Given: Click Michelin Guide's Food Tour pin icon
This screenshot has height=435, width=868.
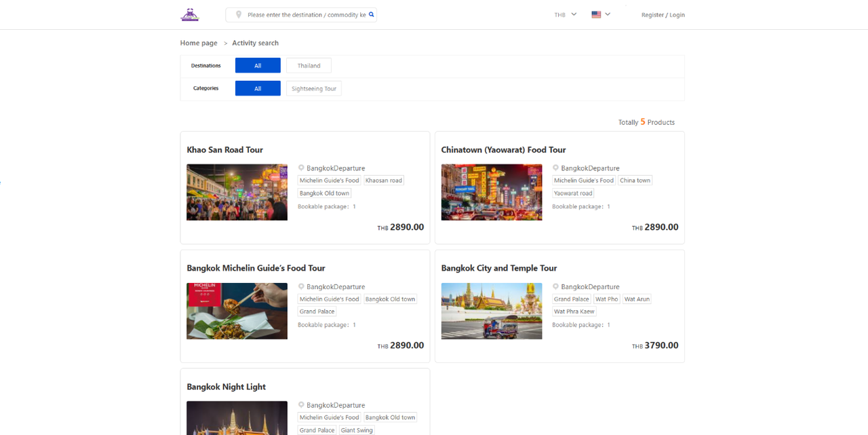Looking at the screenshot, I should click(x=301, y=286).
